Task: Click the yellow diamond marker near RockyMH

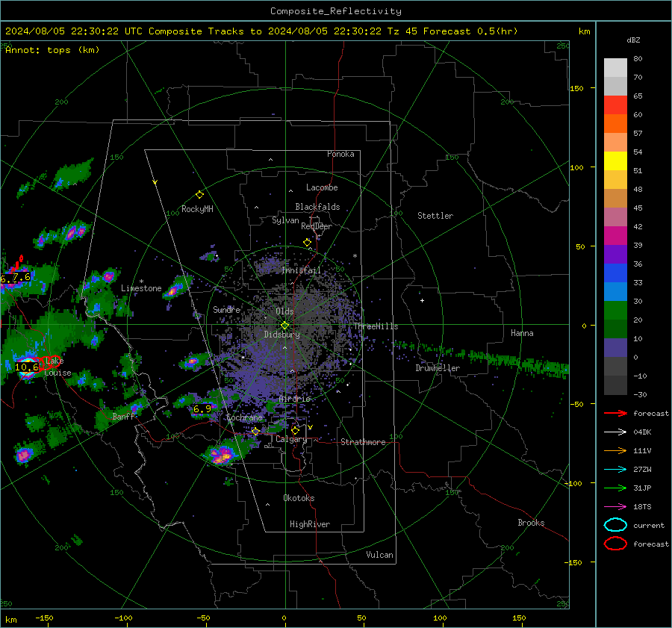Action: click(199, 195)
